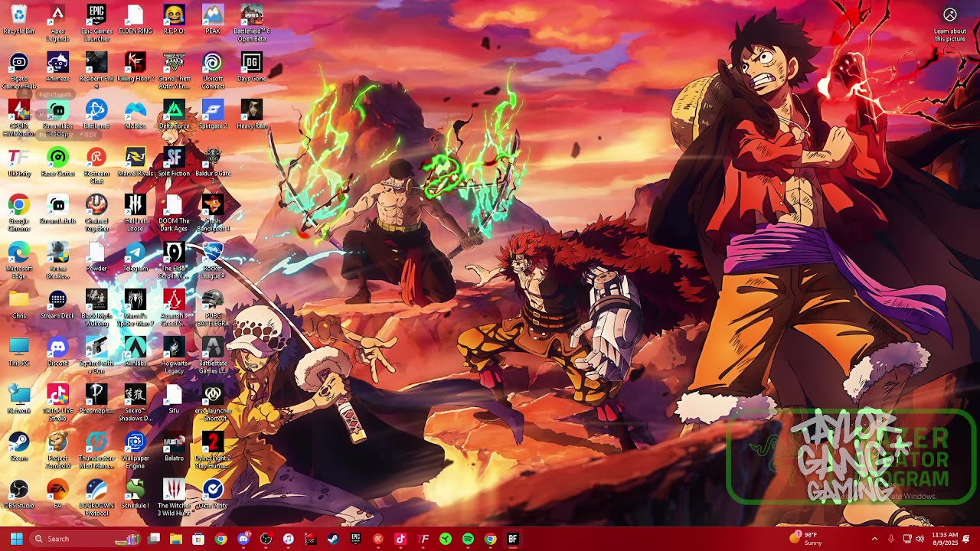Select Battlefield 6 Open Beta icon

pyautogui.click(x=252, y=23)
